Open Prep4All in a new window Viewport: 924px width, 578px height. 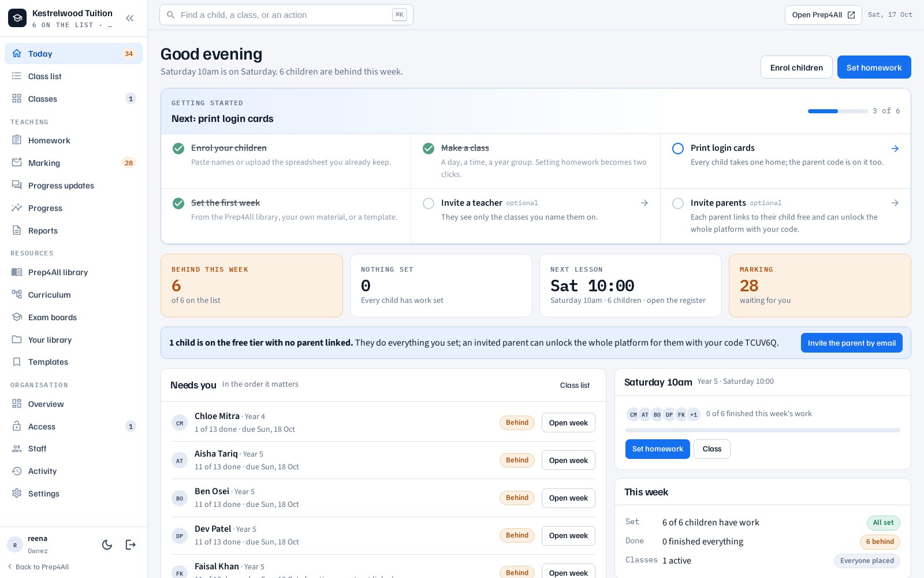[823, 15]
